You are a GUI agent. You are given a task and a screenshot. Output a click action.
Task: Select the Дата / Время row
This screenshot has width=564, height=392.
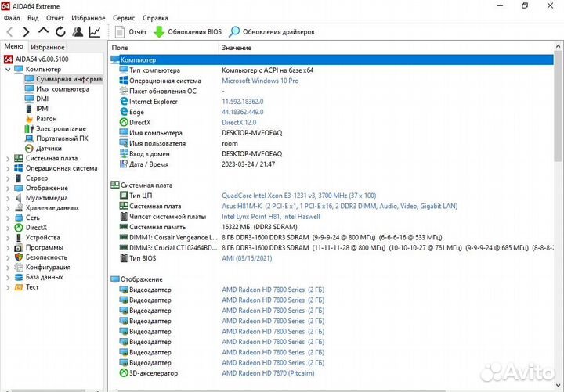click(331, 164)
